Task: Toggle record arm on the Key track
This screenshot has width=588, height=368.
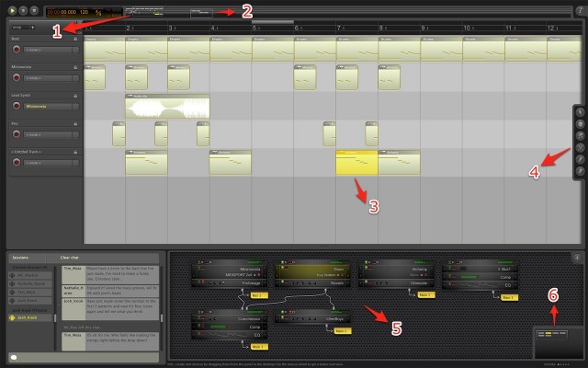Action: tap(17, 134)
